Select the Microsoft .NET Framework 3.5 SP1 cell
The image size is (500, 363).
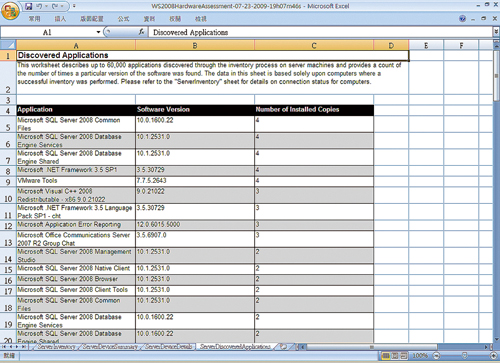click(76, 171)
